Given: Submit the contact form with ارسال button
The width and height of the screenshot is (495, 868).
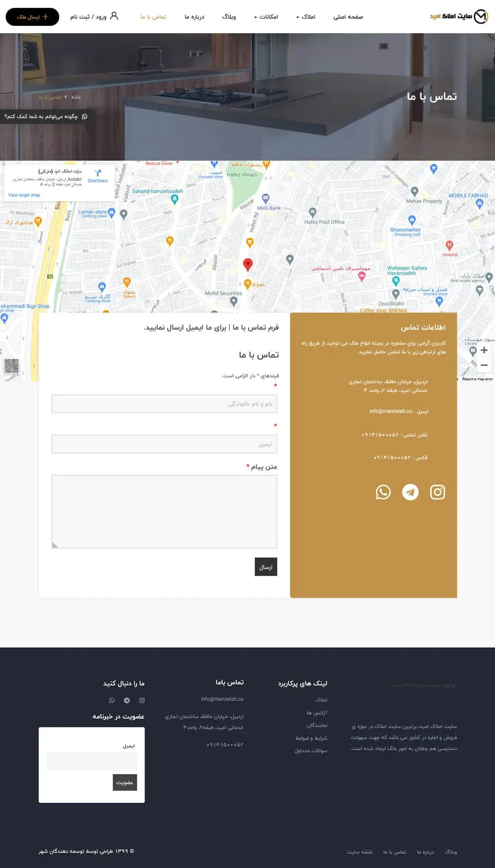Looking at the screenshot, I should click(266, 567).
